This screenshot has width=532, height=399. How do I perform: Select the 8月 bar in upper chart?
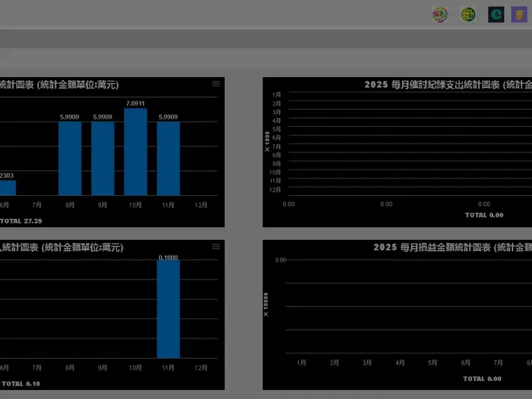[69, 158]
